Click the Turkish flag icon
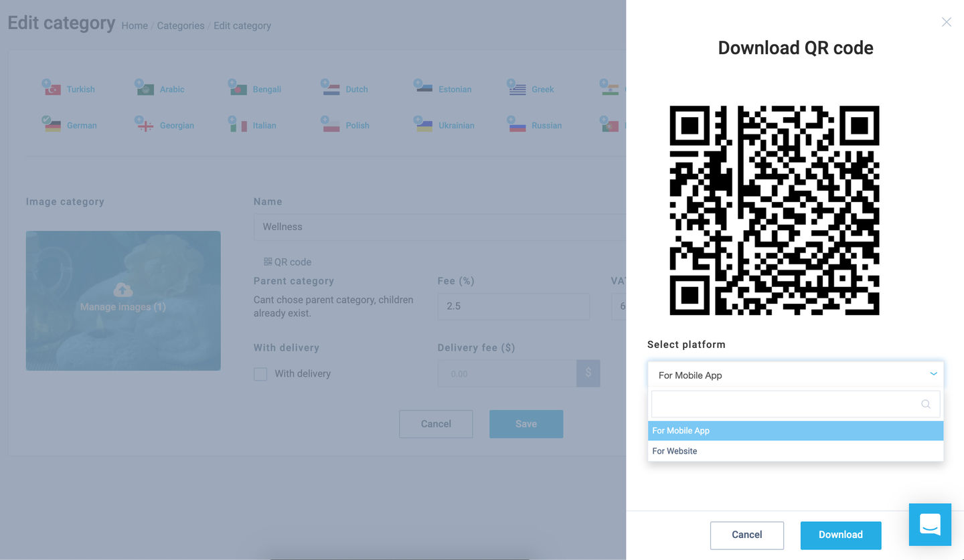This screenshot has width=964, height=560. 53,89
